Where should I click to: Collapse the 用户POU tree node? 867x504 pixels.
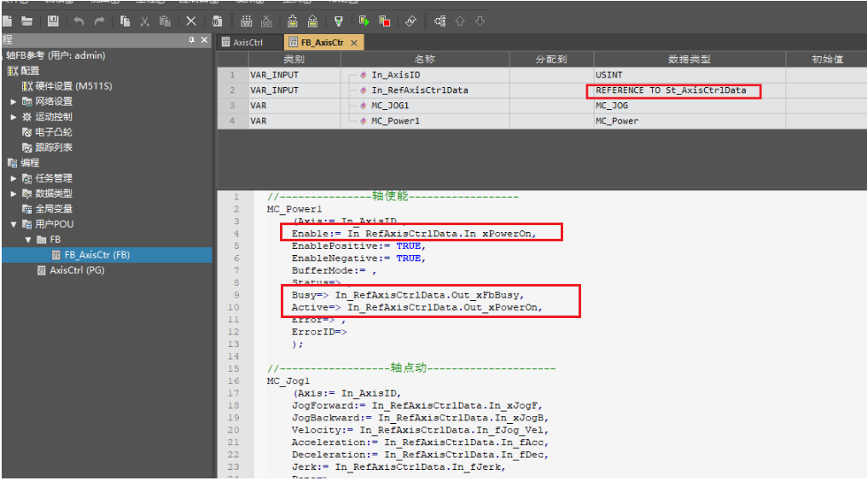coord(14,224)
